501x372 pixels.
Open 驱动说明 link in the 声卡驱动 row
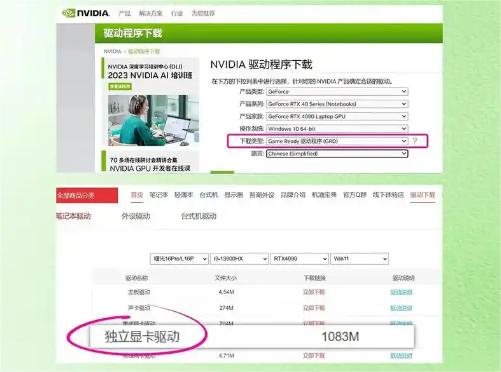(x=401, y=308)
